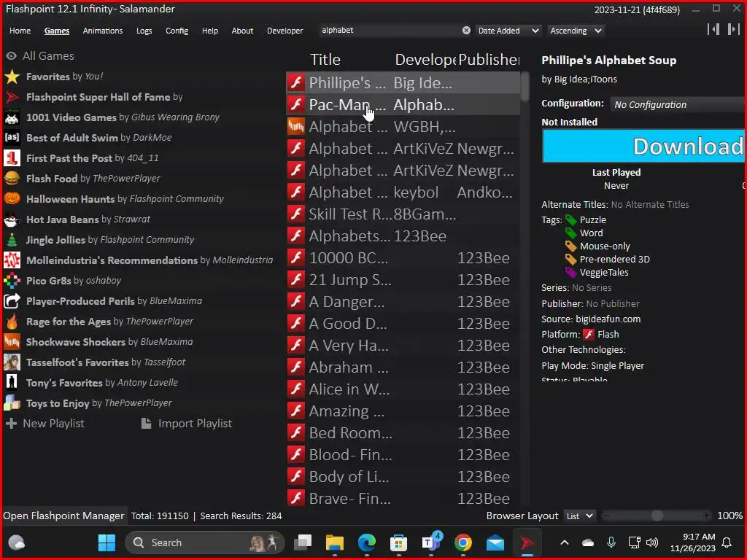Viewport: 747px width, 560px height.
Task: Show hidden tray icons chevron
Action: coord(565,542)
